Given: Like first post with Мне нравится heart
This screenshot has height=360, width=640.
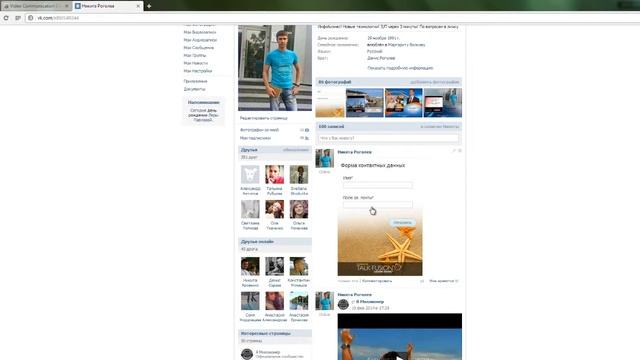Looking at the screenshot, I should click(x=444, y=281).
